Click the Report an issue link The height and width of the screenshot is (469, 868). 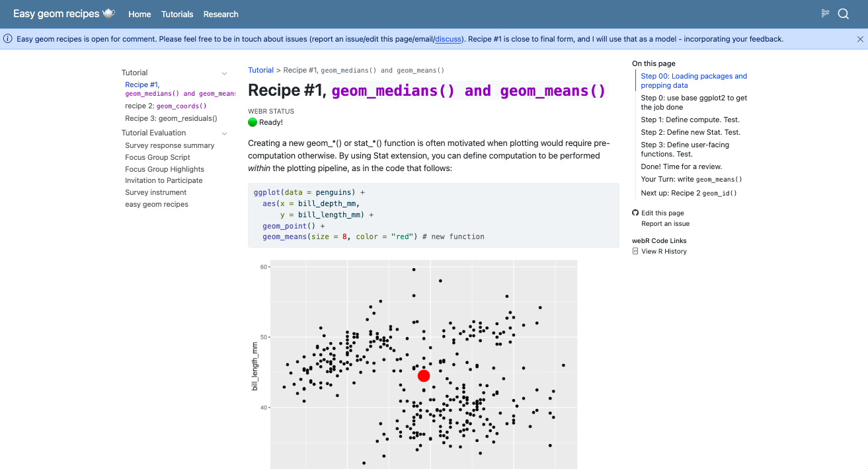[665, 224]
